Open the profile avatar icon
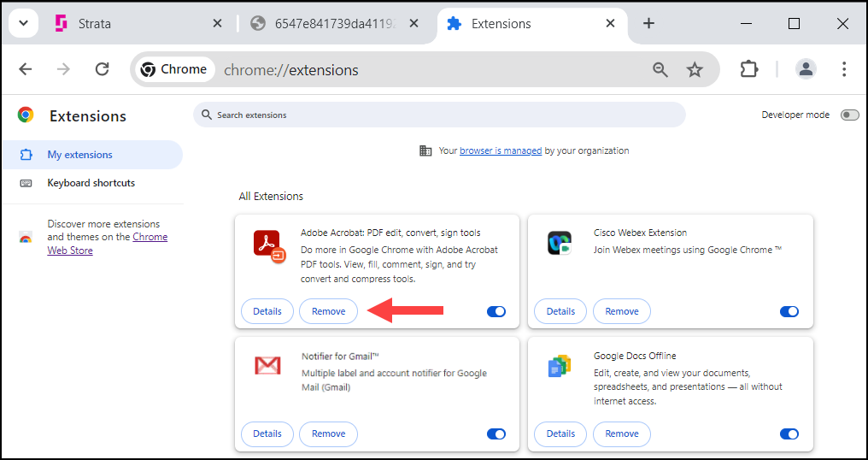 point(806,69)
